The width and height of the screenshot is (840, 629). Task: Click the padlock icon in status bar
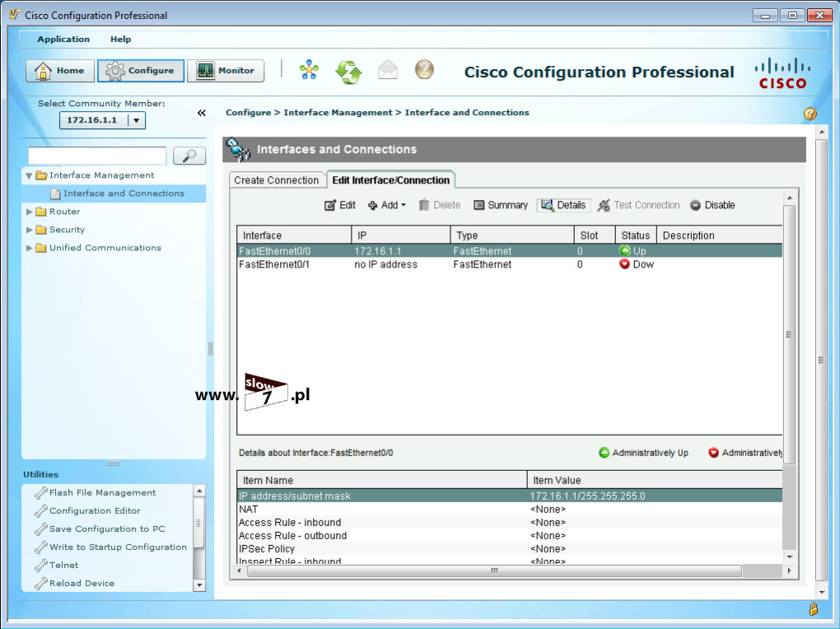coord(813,609)
